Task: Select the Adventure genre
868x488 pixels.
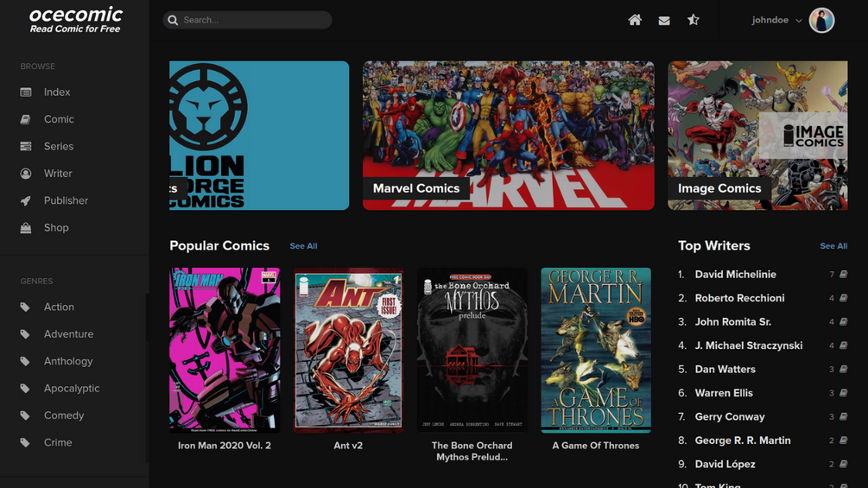Action: [x=68, y=333]
